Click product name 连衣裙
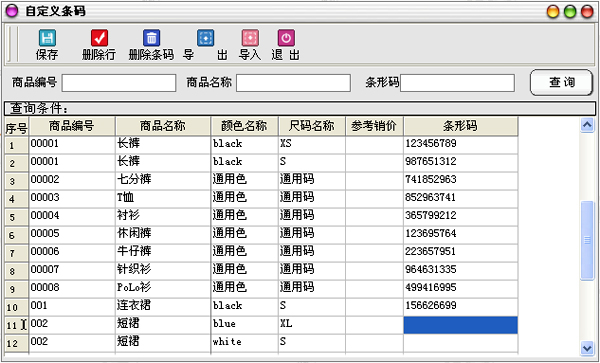The height and width of the screenshot is (363, 600). coord(134,305)
